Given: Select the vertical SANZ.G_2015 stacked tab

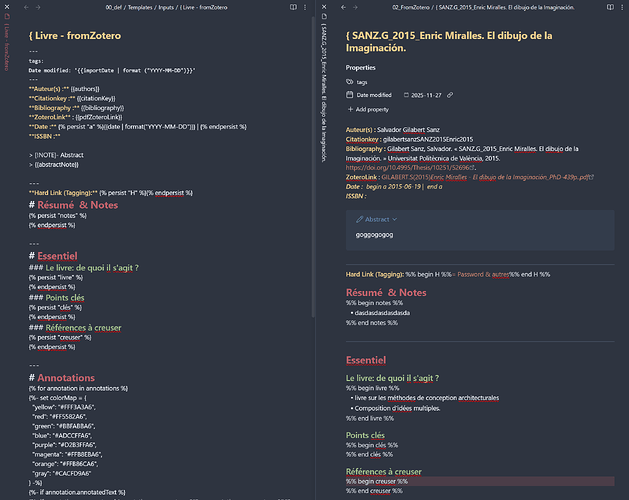Looking at the screenshot, I should pos(327,90).
